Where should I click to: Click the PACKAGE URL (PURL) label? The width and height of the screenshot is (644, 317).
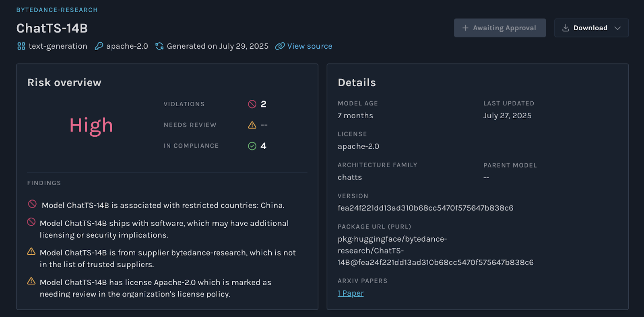coord(374,227)
